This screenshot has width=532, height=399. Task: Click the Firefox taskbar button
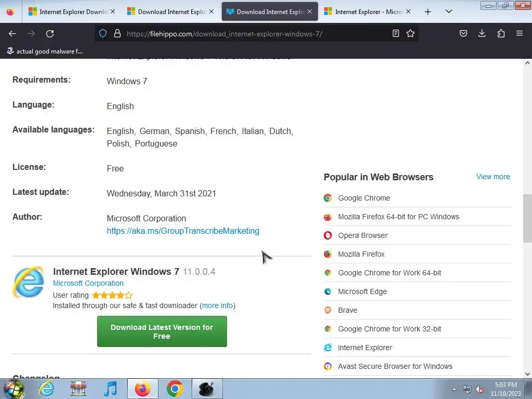coord(142,389)
